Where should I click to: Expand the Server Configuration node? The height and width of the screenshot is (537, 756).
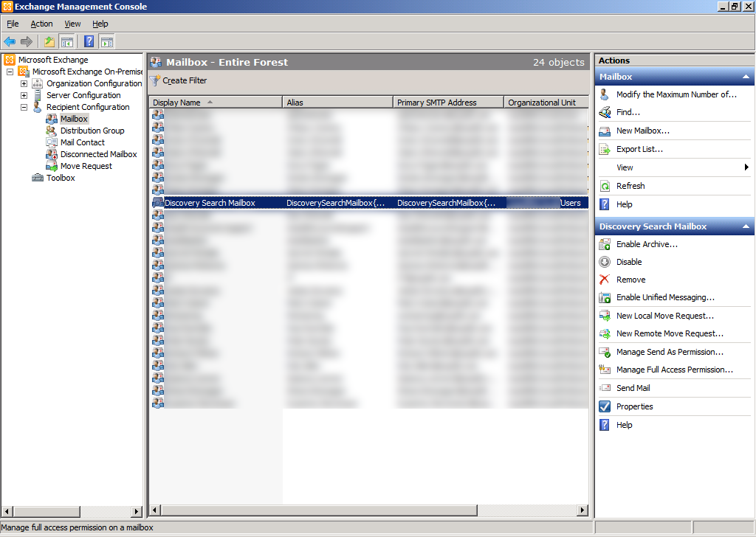[24, 95]
